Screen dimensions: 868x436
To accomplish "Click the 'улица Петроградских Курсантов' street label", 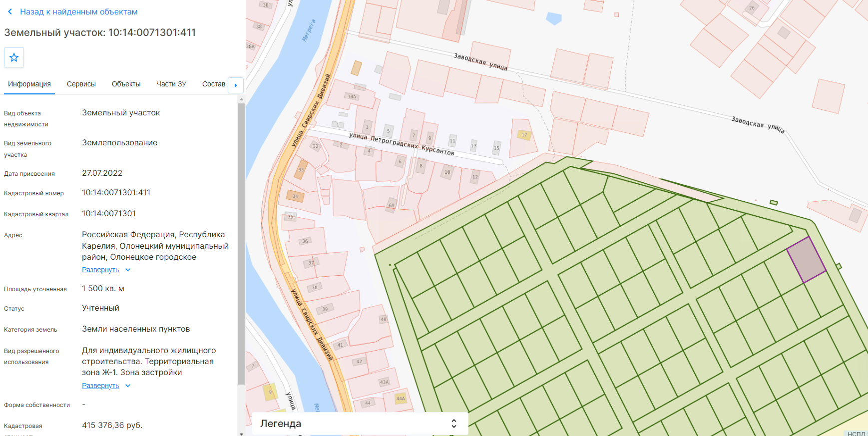I will coord(402,144).
